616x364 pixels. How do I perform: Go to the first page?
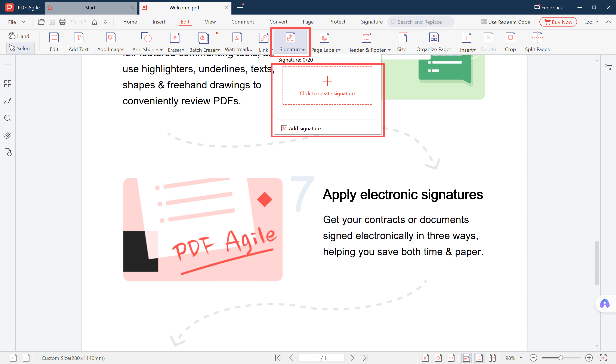278,358
